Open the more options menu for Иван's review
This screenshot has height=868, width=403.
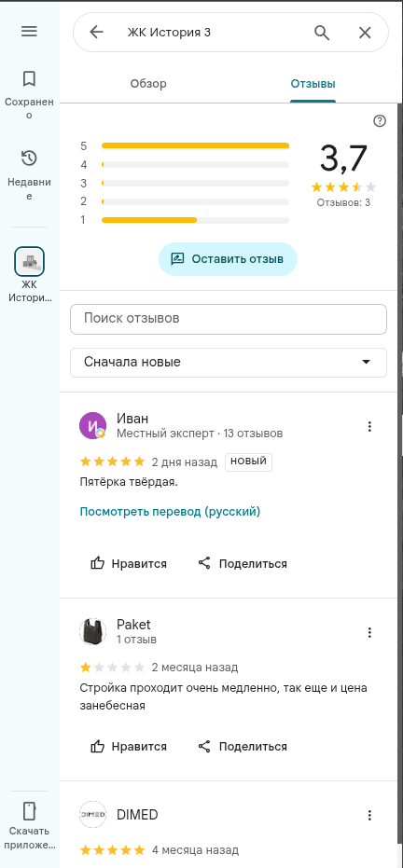point(369,426)
